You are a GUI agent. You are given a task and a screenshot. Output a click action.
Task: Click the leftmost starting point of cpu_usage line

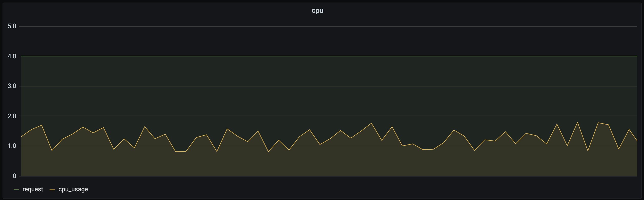click(x=21, y=137)
